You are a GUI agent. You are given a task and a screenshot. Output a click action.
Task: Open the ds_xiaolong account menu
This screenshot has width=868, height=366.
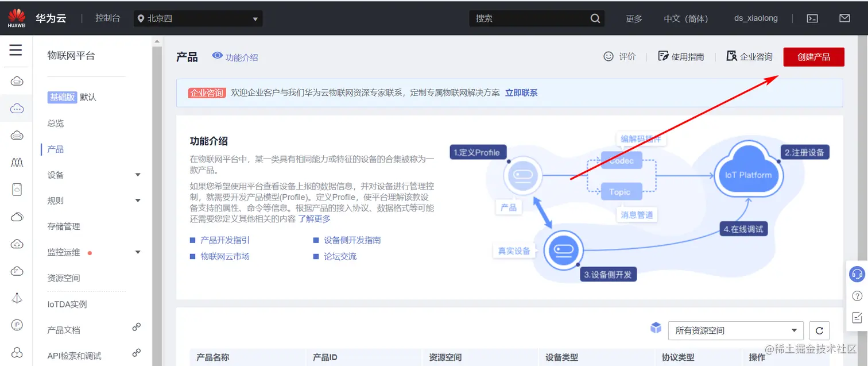tap(756, 18)
